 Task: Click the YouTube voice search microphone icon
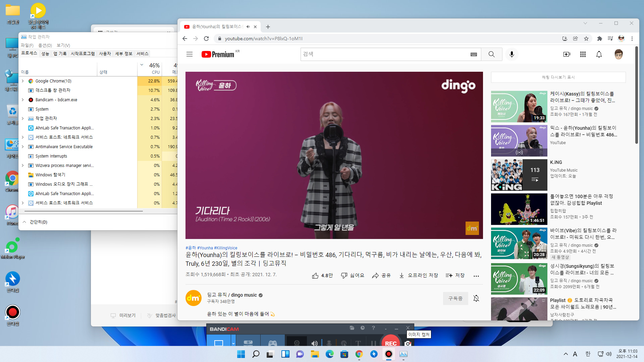512,54
